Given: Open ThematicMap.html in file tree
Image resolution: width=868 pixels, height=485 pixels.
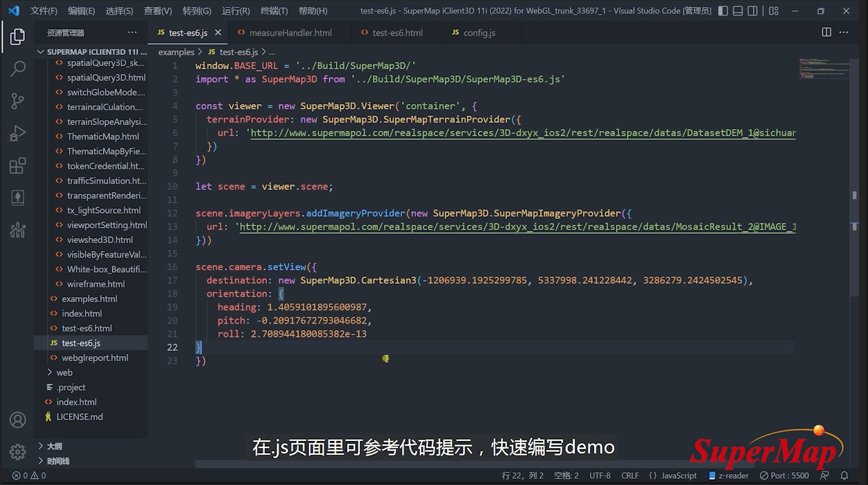Looking at the screenshot, I should 92,136.
